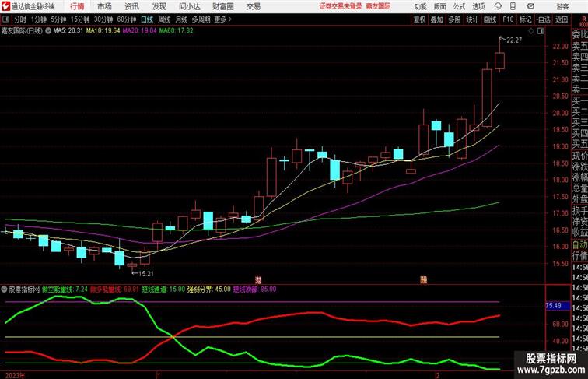The height and width of the screenshot is (379, 588).
Task: Click the 通达信 app logo icon
Action: pos(5,6)
